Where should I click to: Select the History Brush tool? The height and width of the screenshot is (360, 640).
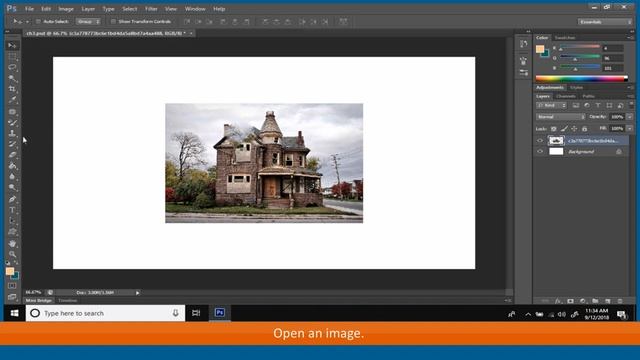pyautogui.click(x=12, y=144)
